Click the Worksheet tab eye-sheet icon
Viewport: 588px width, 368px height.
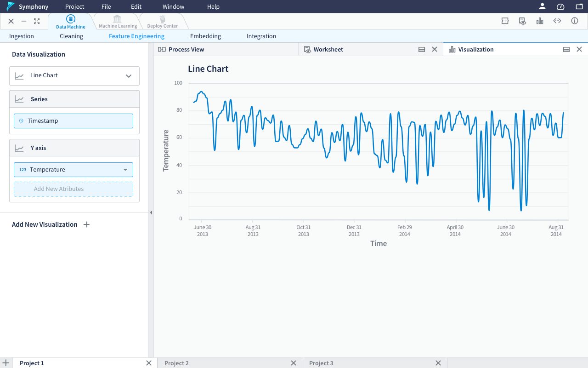tap(307, 49)
